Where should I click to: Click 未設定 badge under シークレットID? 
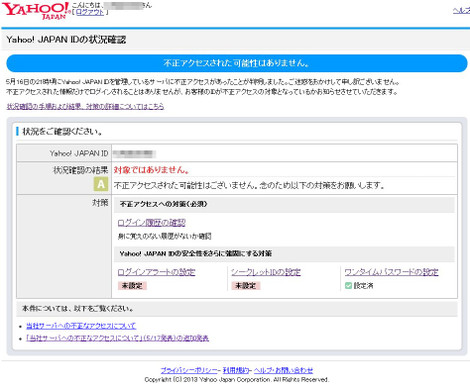pos(246,286)
